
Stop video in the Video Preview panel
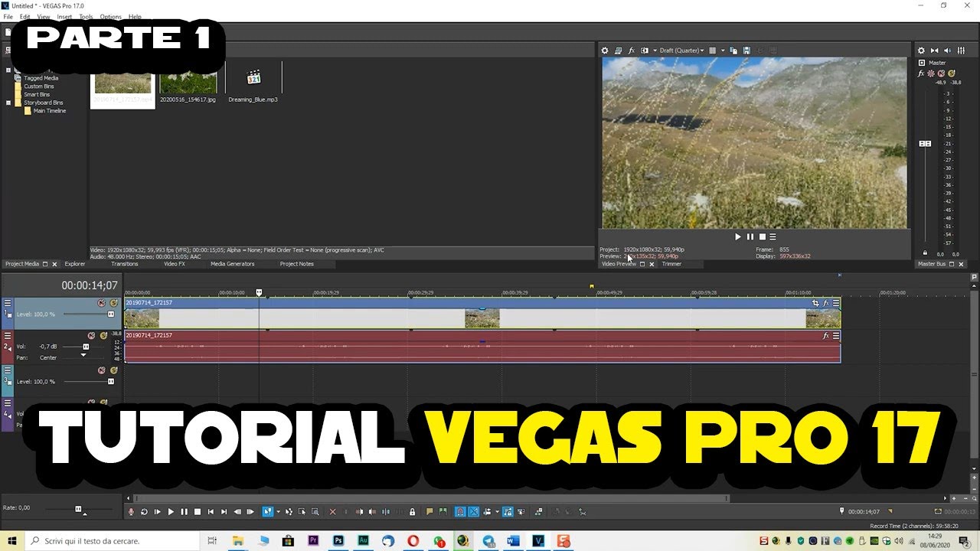[x=762, y=236]
